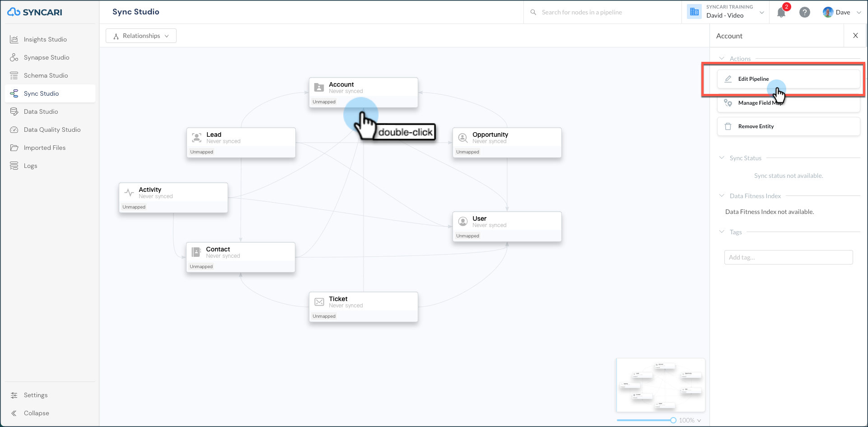Image resolution: width=868 pixels, height=427 pixels.
Task: Select the Ticket entity node
Action: point(364,307)
